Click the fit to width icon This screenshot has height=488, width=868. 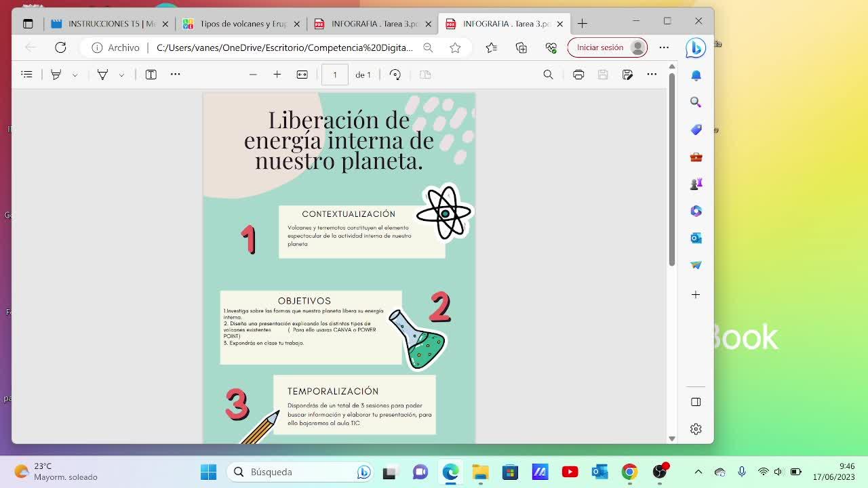coord(302,75)
